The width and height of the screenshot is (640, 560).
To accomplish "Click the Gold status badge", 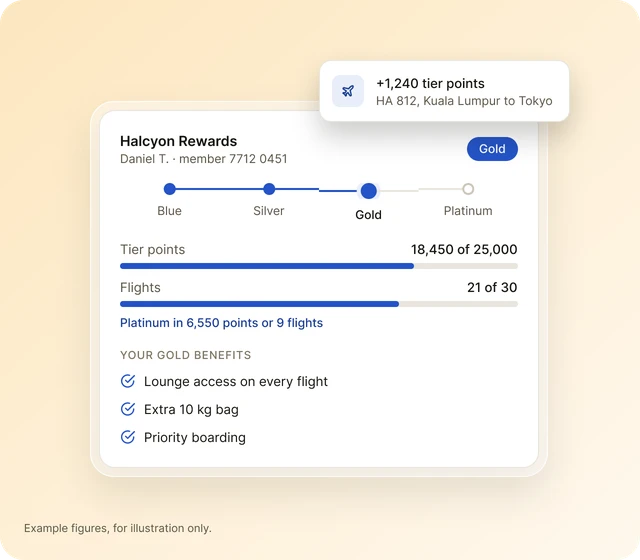I will 492,149.
